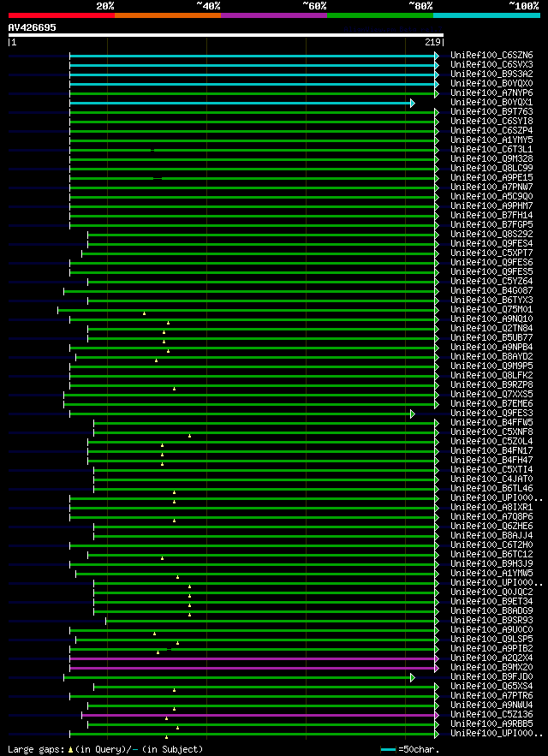Image resolution: width=548 pixels, height=756 pixels.
Task: Select label UniRef100_A9RBB5
Action: pos(491,724)
